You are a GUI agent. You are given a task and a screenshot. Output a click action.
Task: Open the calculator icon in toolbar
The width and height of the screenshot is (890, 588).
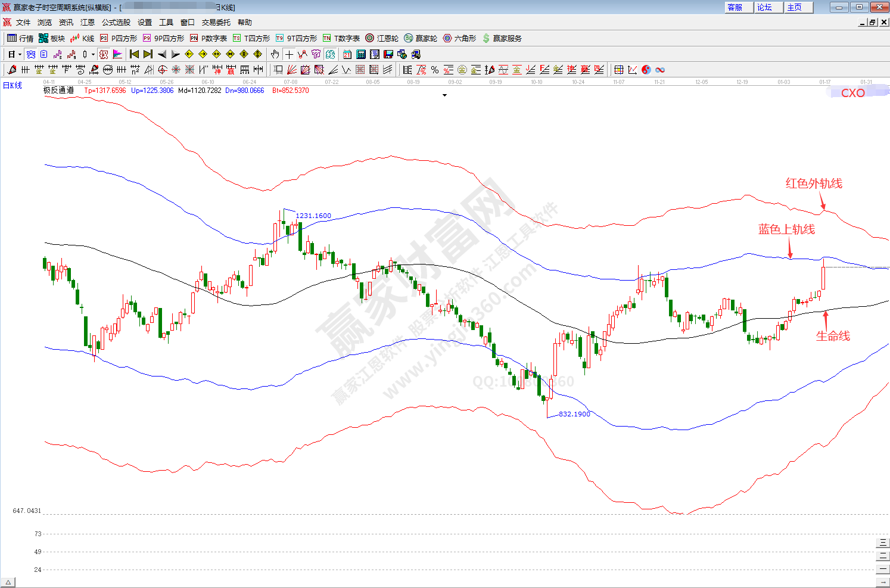(x=360, y=54)
